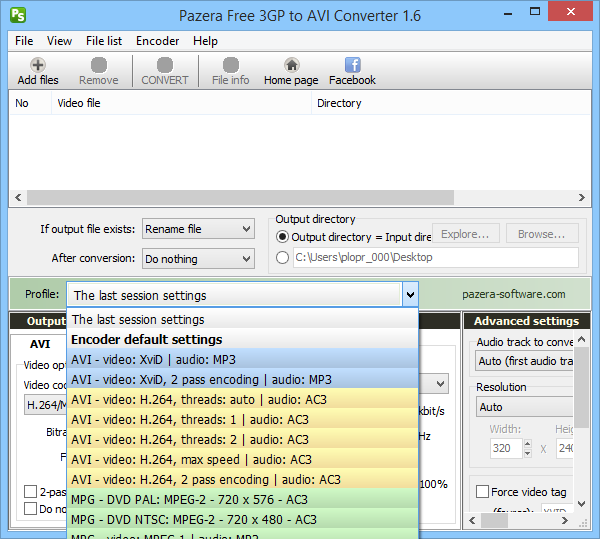
Task: Click the Directory column header
Action: (452, 103)
